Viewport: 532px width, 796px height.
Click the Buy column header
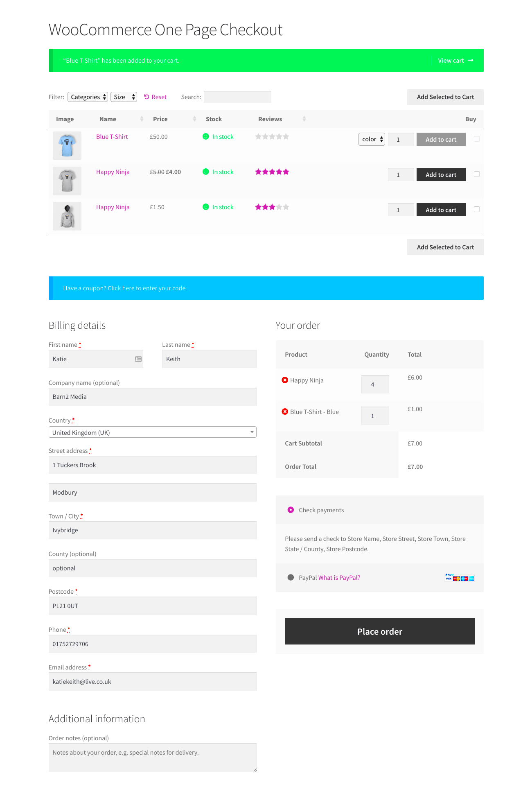471,119
